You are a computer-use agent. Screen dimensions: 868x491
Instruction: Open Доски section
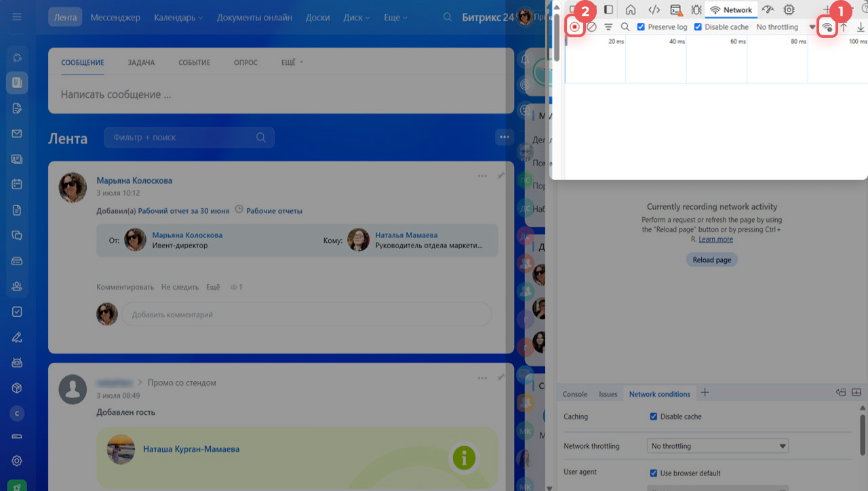point(317,17)
